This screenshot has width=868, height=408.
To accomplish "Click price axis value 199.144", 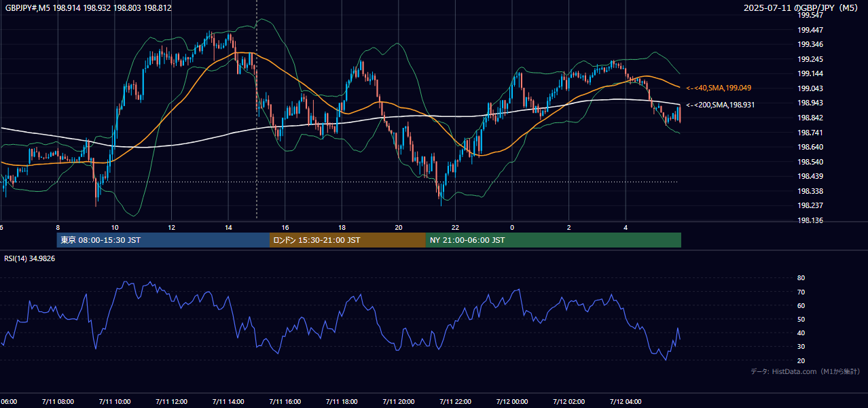I will 811,73.
